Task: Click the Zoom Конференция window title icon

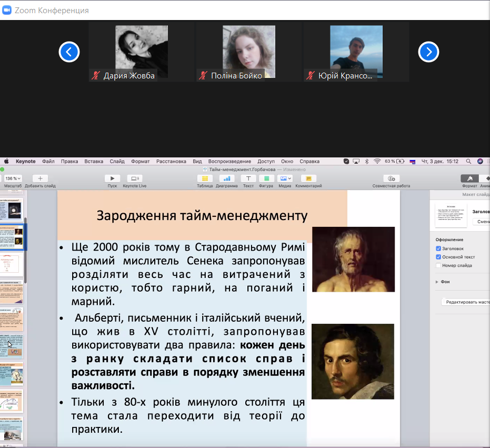Action: click(6, 11)
